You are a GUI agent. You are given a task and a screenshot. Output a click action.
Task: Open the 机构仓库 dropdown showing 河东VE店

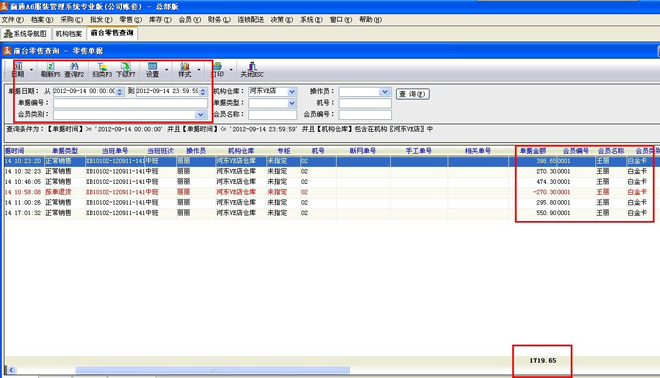point(292,91)
